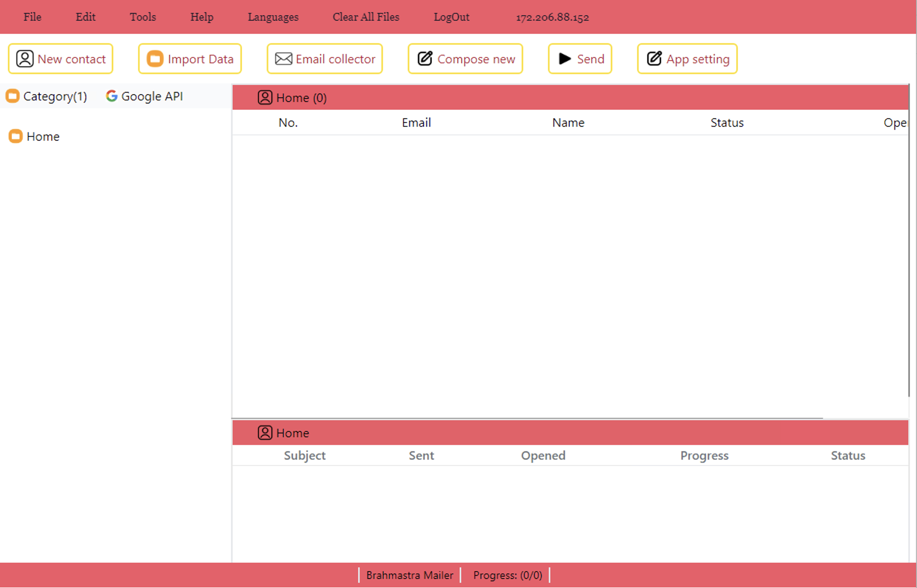Click the Progress (0/0) status indicator
The width and height of the screenshot is (917, 588).
(x=508, y=575)
